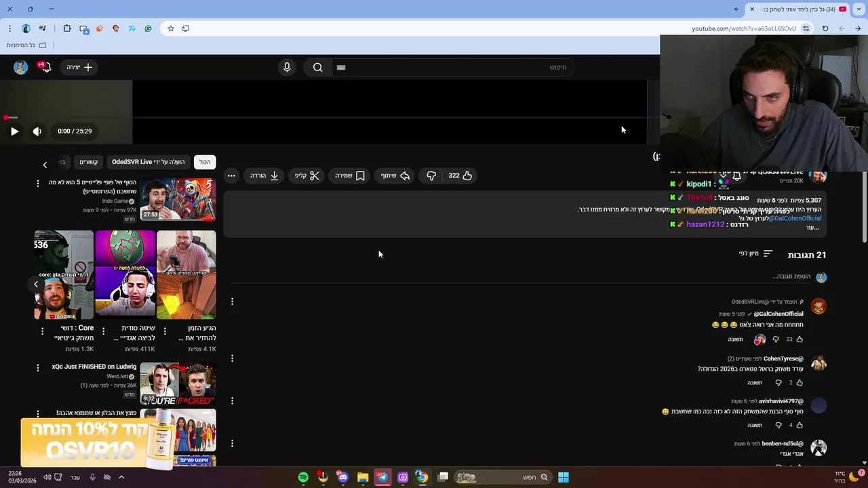The width and height of the screenshot is (868, 488).
Task: Open the שיתוף share dialog
Action: [x=395, y=176]
